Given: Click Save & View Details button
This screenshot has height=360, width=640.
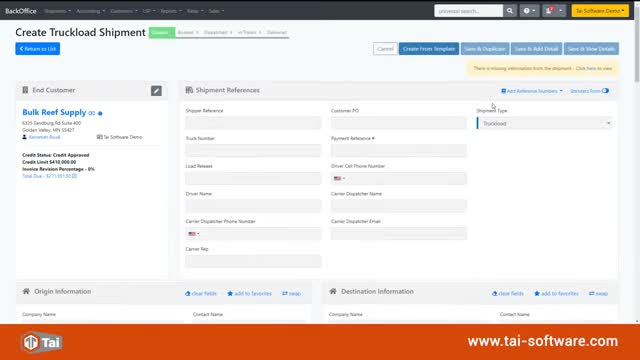Looking at the screenshot, I should [x=591, y=49].
